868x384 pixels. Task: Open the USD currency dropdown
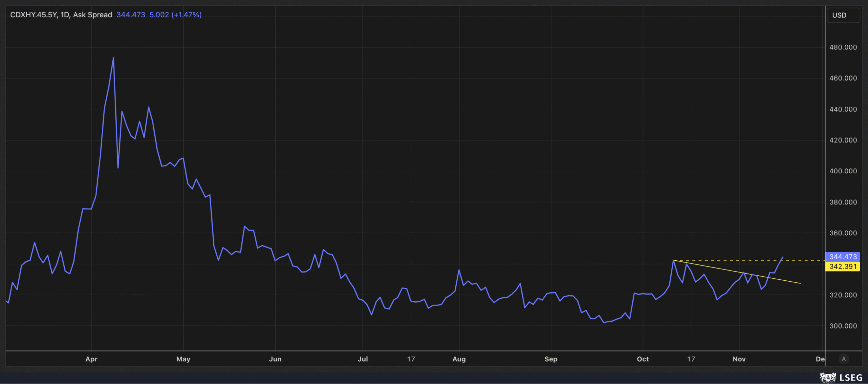[x=843, y=15]
